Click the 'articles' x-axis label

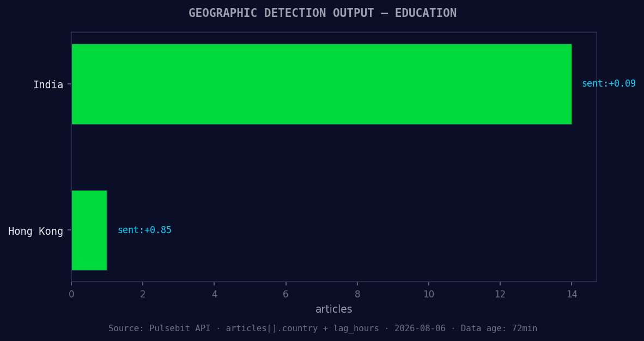coord(333,309)
